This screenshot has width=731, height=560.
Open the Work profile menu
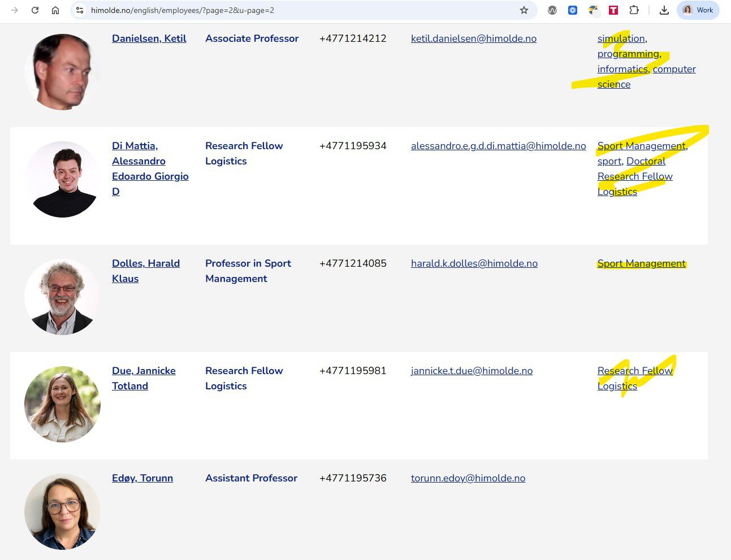tap(698, 10)
